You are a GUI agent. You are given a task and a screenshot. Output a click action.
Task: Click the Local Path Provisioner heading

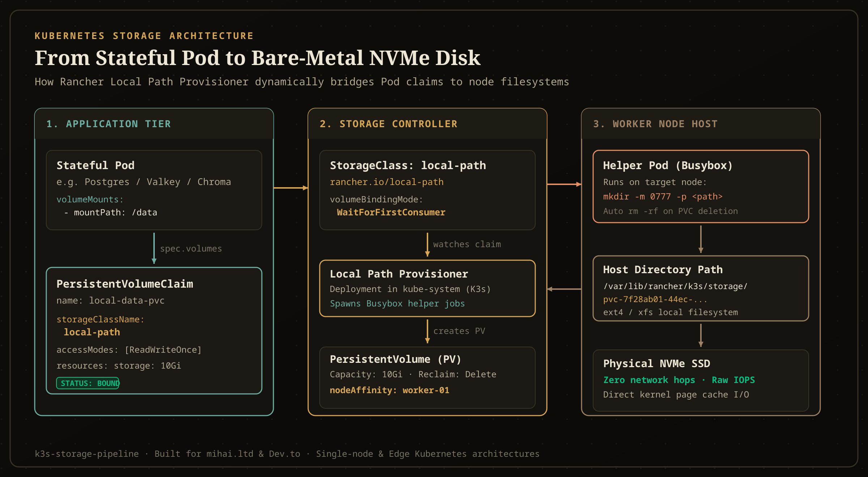pyautogui.click(x=399, y=274)
